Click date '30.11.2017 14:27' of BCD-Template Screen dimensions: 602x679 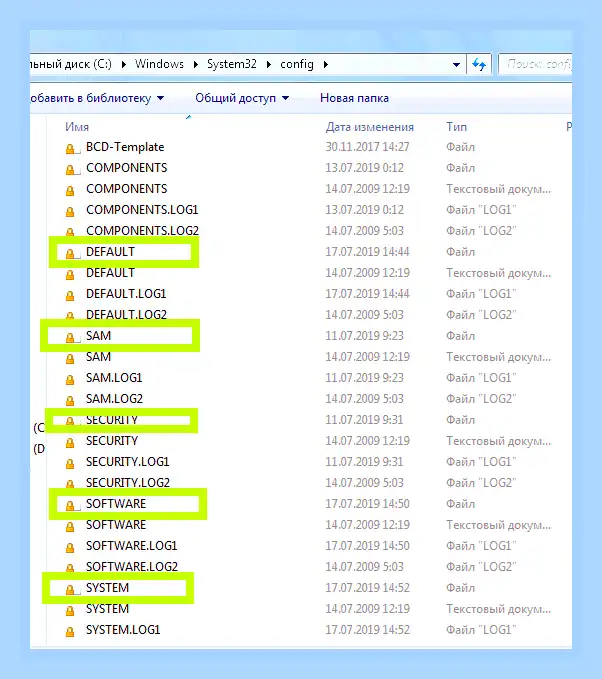click(367, 147)
